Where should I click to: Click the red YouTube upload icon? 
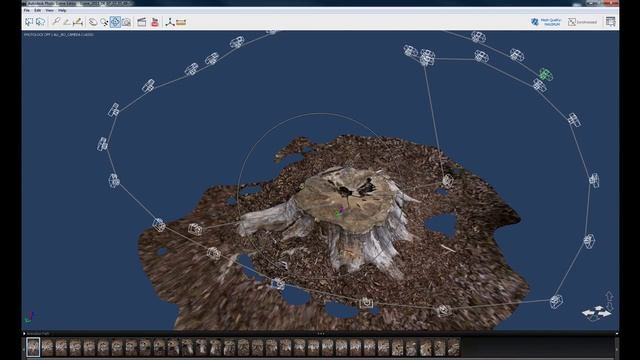[x=155, y=22]
